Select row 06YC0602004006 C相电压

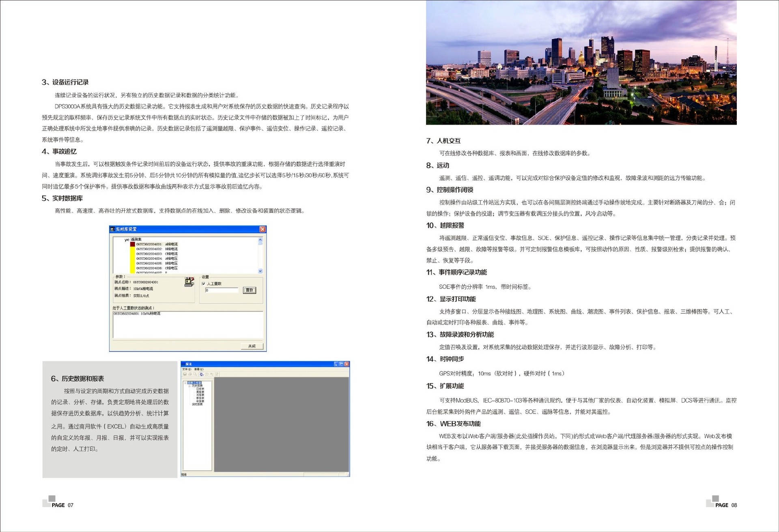coord(157,268)
